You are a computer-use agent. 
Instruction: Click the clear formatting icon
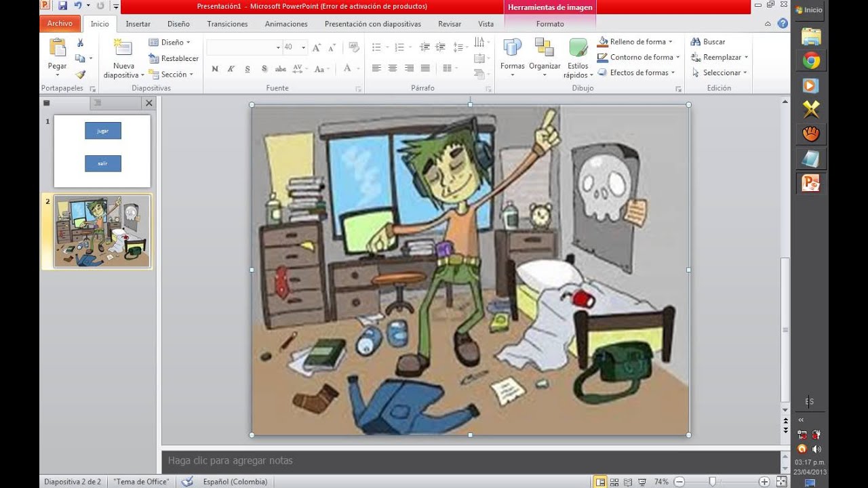click(x=353, y=47)
